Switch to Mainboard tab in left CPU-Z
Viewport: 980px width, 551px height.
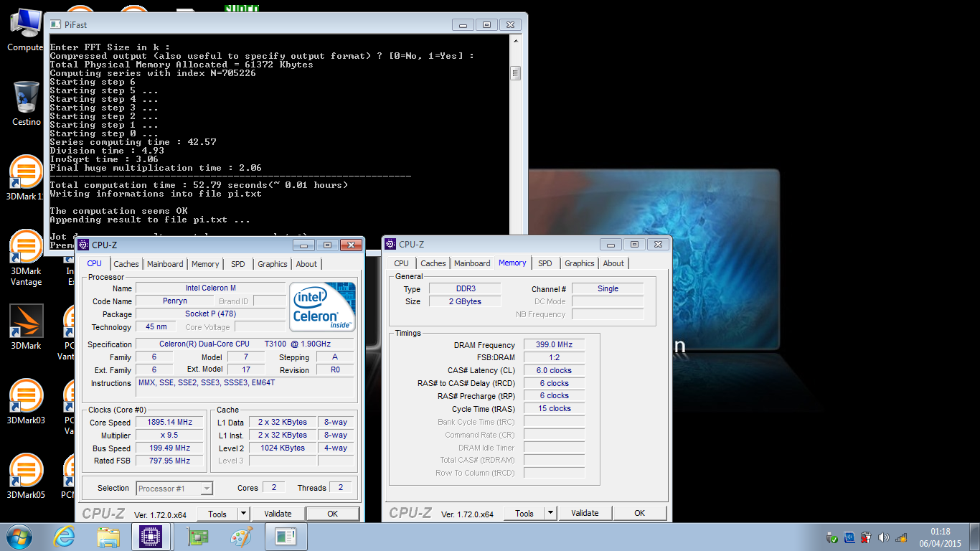[x=165, y=264]
